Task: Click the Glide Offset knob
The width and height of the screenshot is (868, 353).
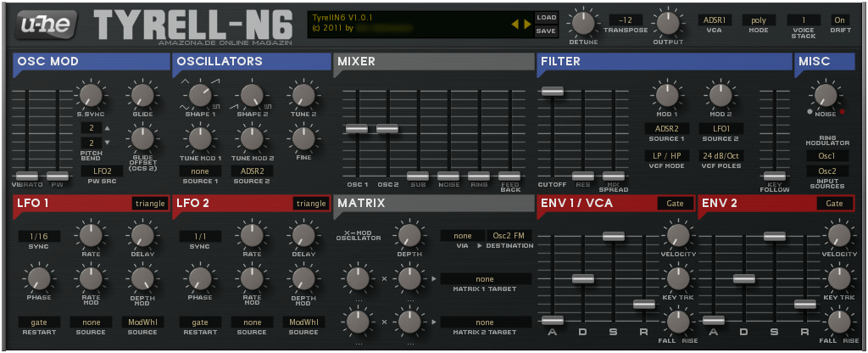Action: point(142,138)
